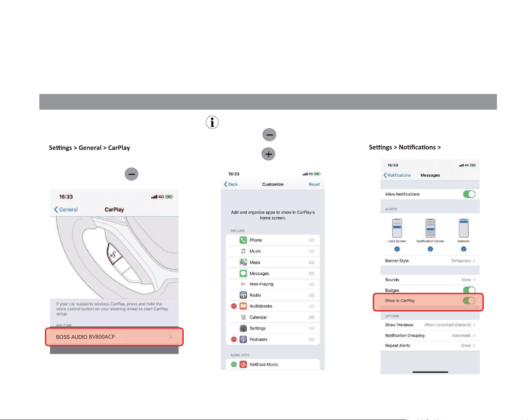
Task: Tap the green Messages app icon
Action: (243, 273)
